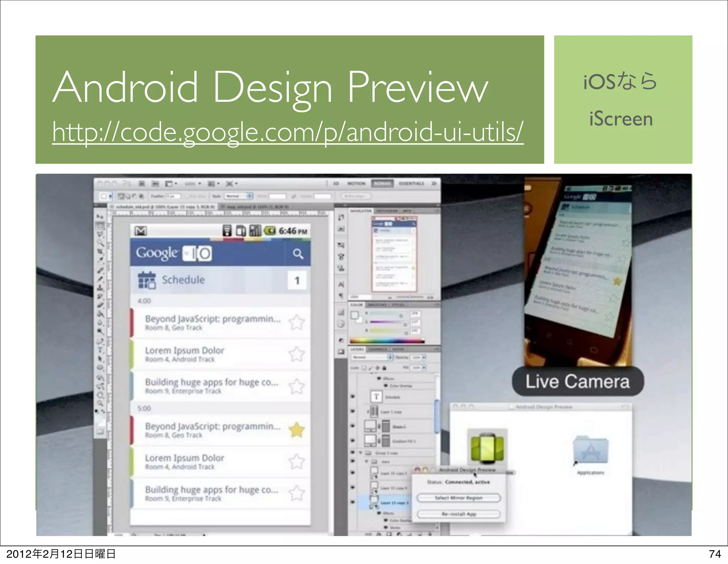This screenshot has width=728, height=564.
Task: Select the Path Selection tool
Action: (100, 358)
